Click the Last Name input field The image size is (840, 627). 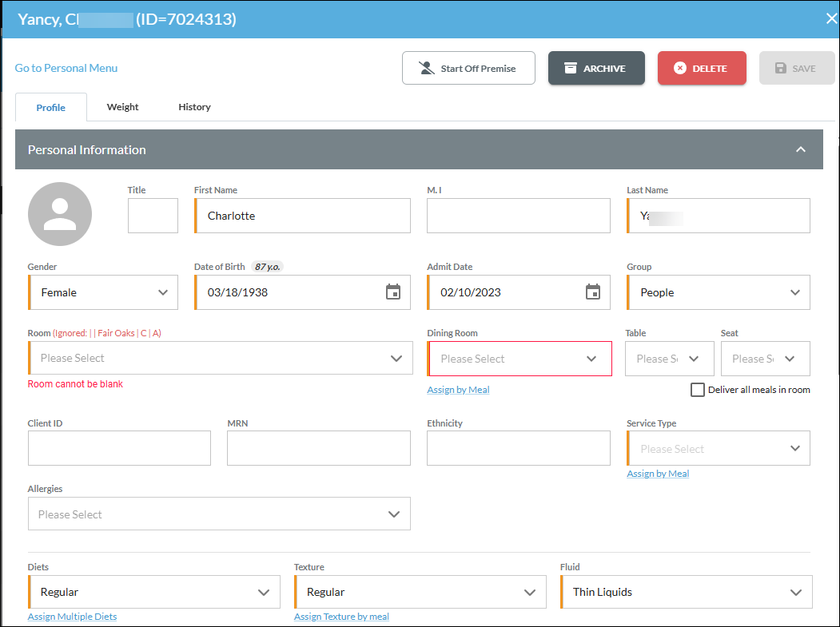(x=719, y=216)
